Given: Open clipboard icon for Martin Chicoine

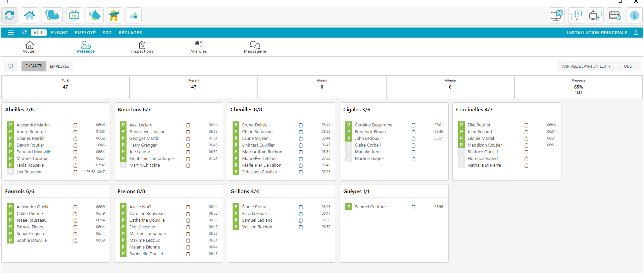Looking at the screenshot, I should [188, 165].
